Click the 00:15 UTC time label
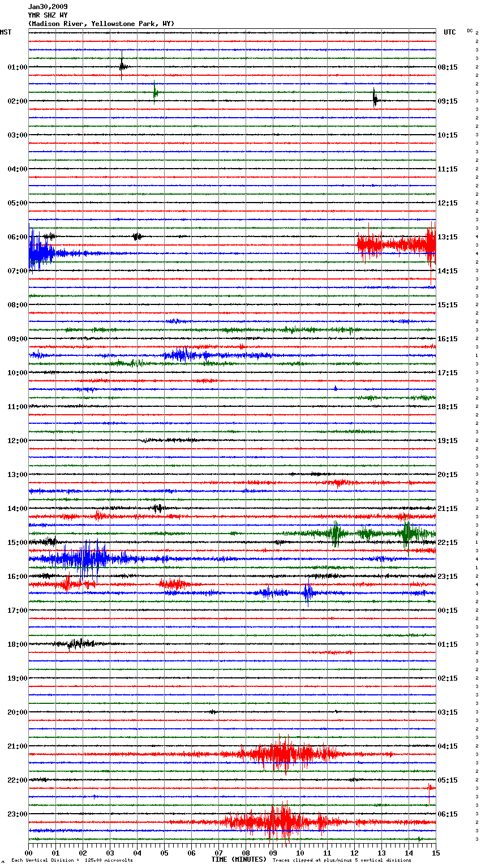 click(448, 611)
